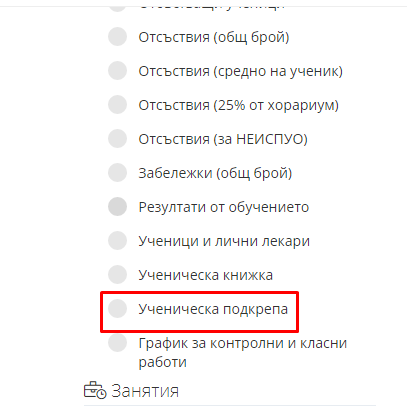Click the circle icon beside Отсъствия (за НЕИСПУО)
This screenshot has width=407, height=412.
117,139
